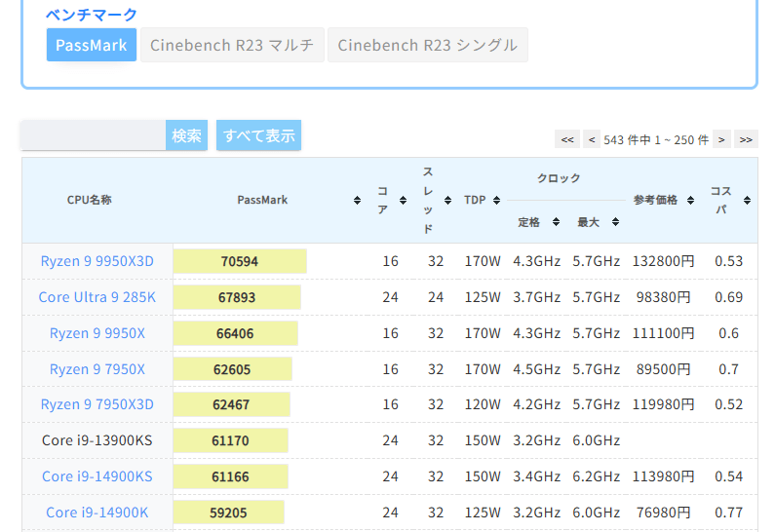Click the 70594 PassMark score bar
Viewport: 774px width, 532px height.
[240, 261]
